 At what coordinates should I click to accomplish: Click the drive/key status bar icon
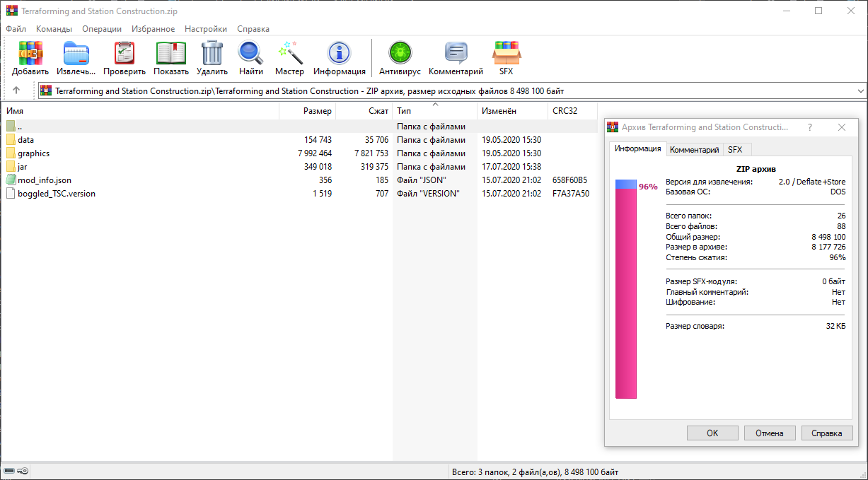click(x=16, y=471)
